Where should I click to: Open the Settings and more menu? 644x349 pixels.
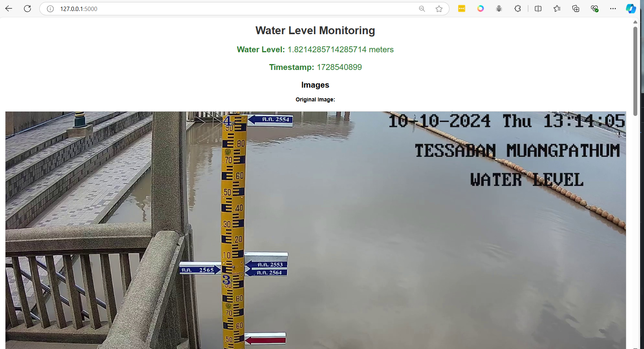click(613, 9)
